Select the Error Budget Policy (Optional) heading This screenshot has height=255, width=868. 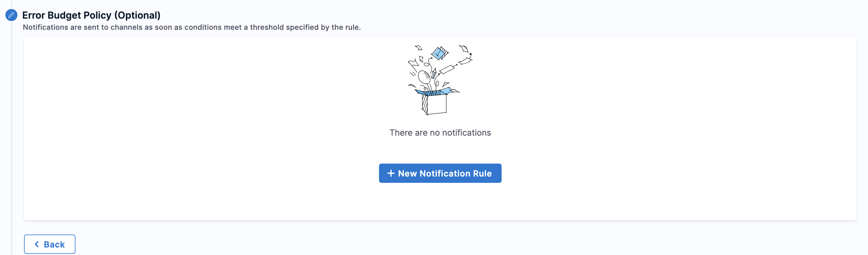point(91,15)
